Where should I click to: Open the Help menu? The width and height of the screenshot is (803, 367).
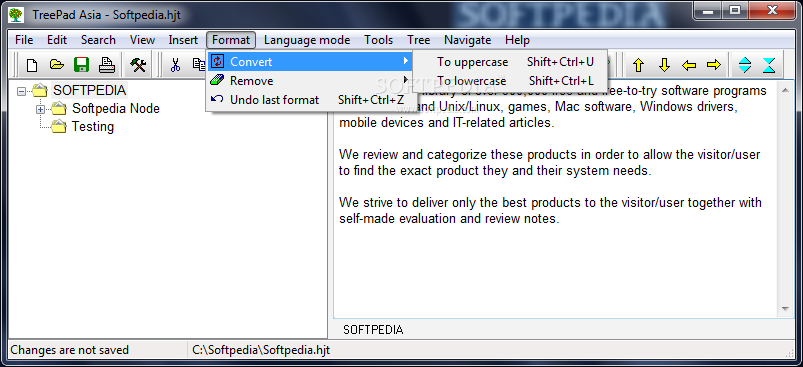click(517, 40)
